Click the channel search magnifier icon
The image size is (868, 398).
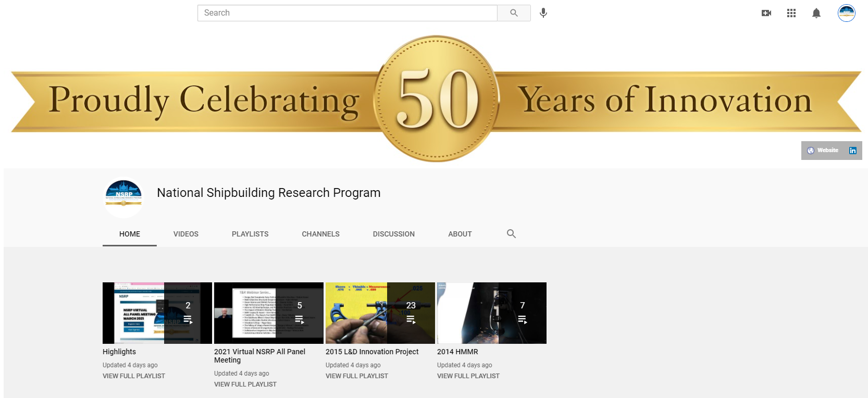coord(511,234)
